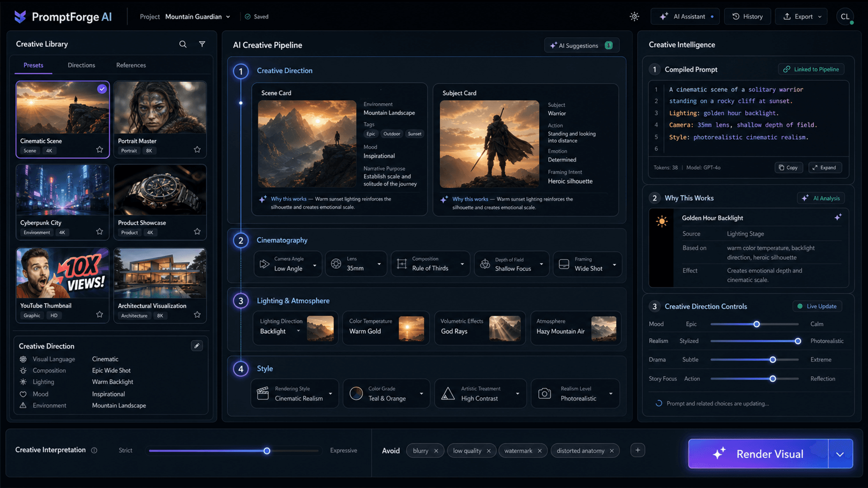Click the Mood heart icon in Creative Direction
868x488 pixels.
tap(23, 394)
